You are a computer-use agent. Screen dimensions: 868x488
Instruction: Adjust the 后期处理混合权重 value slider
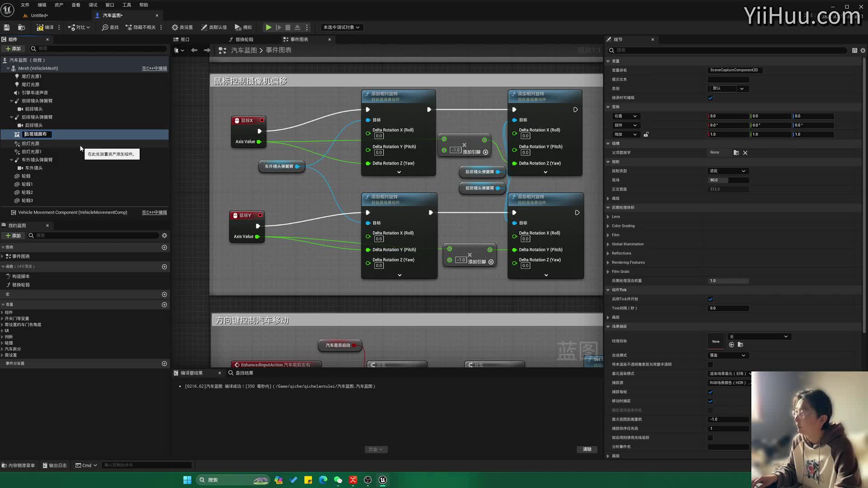coord(728,281)
